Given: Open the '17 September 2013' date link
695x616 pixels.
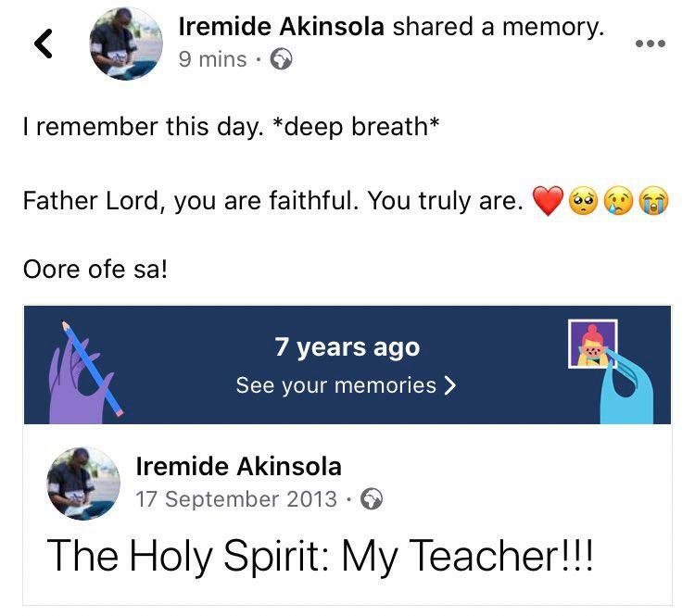Looking at the screenshot, I should pos(236,499).
